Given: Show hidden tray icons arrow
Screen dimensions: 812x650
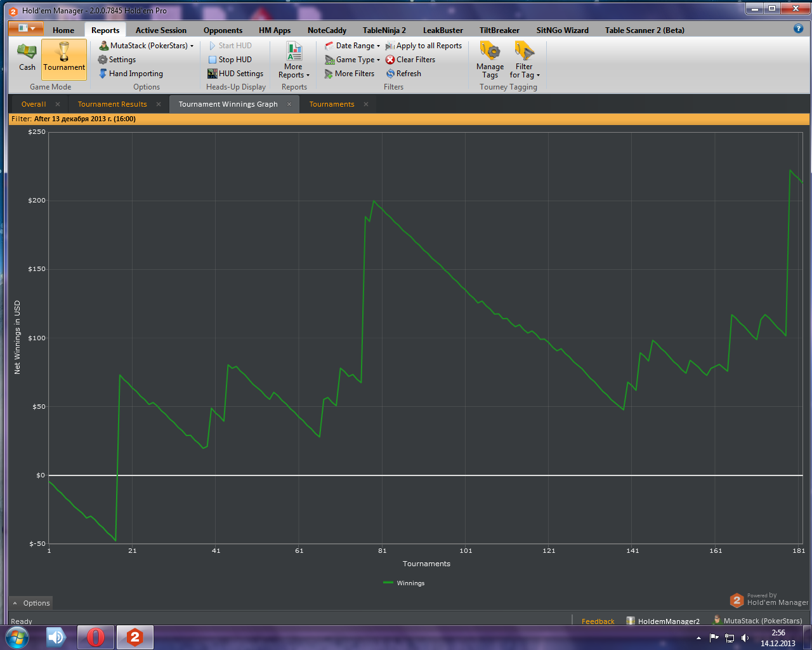Looking at the screenshot, I should point(698,638).
